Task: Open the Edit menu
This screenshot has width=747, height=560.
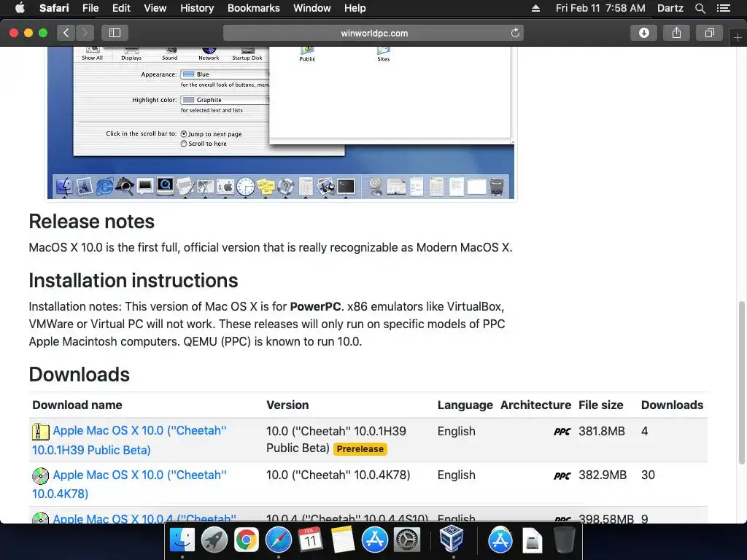Action: tap(121, 8)
